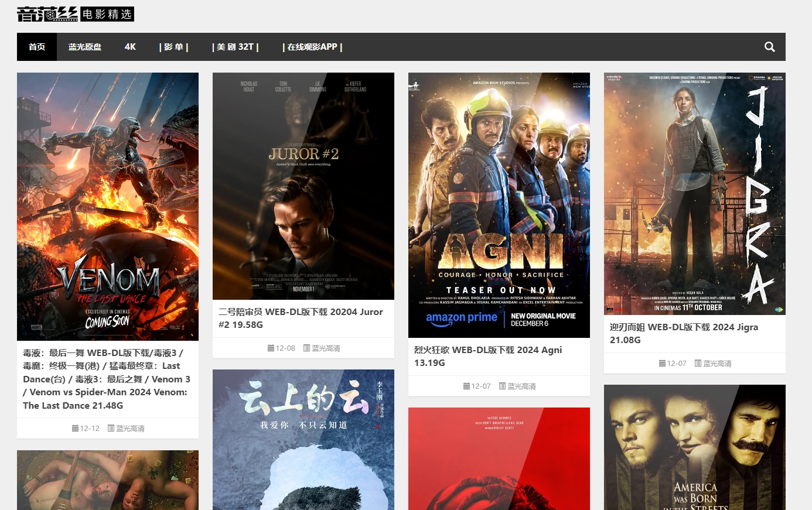Screen dimensions: 812x510
Task: Click the site logo in header
Action: (76, 14)
